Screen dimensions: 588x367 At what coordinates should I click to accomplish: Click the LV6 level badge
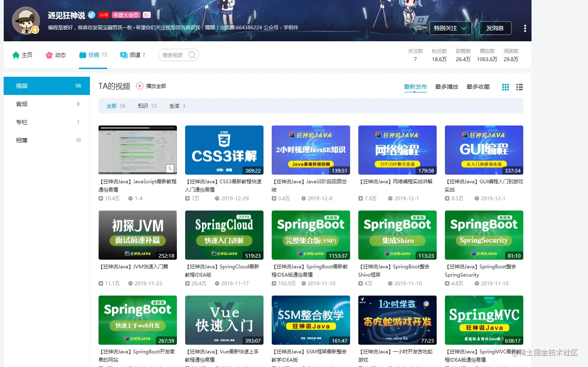point(104,15)
